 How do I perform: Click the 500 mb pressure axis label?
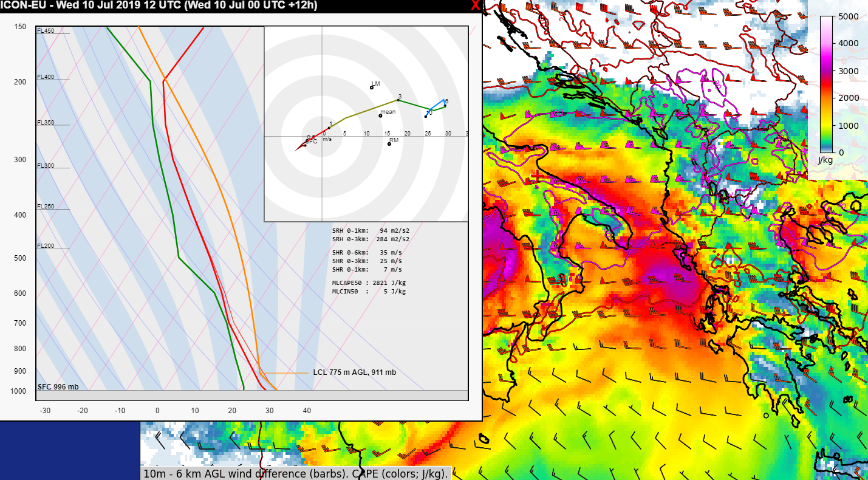pyautogui.click(x=20, y=258)
